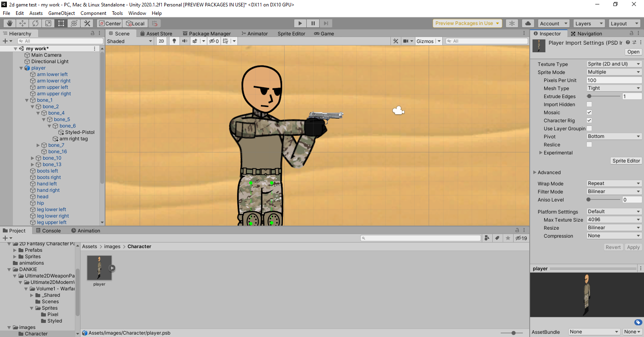
Task: Open the custom editor tools
Action: point(87,23)
